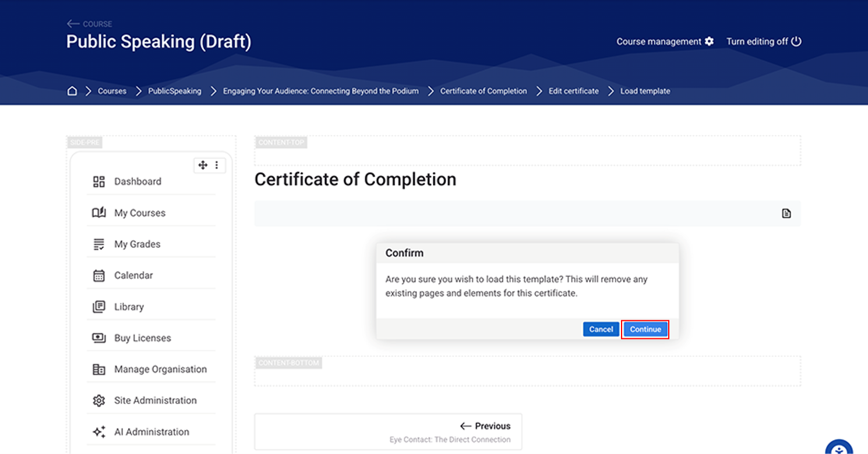Click the home icon in breadcrumb
This screenshot has width=868, height=454.
click(72, 91)
